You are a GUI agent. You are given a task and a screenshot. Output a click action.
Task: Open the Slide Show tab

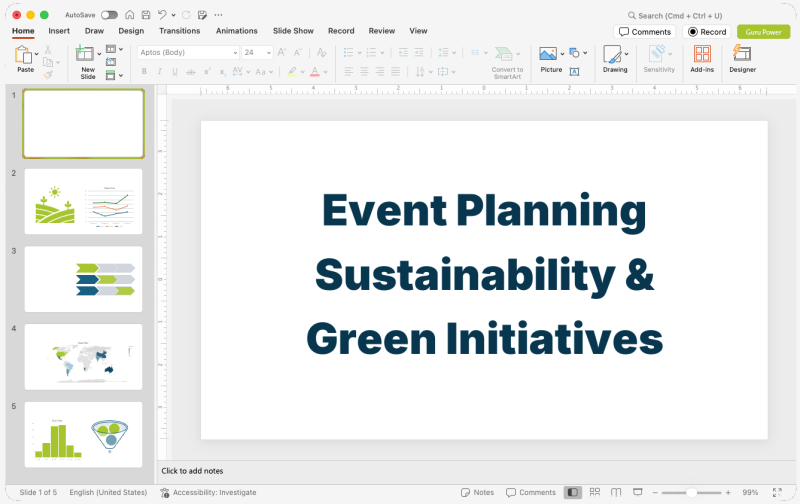[x=293, y=31]
